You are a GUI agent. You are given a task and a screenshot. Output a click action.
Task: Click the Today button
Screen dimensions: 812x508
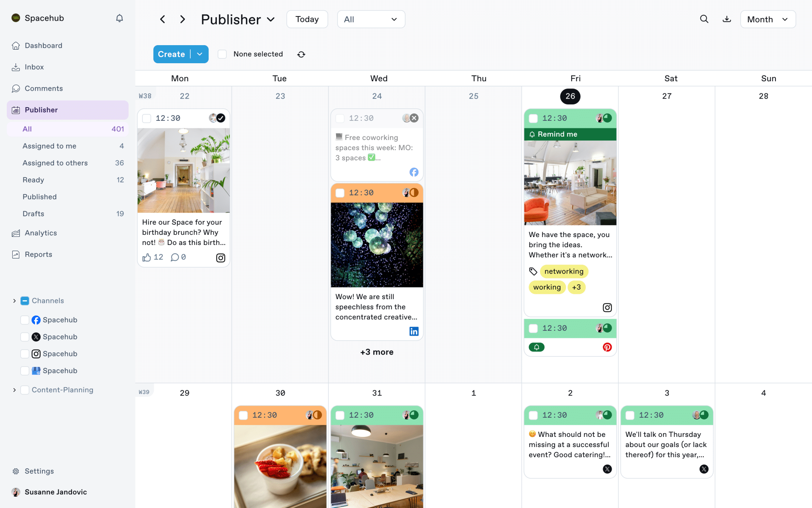click(x=307, y=19)
